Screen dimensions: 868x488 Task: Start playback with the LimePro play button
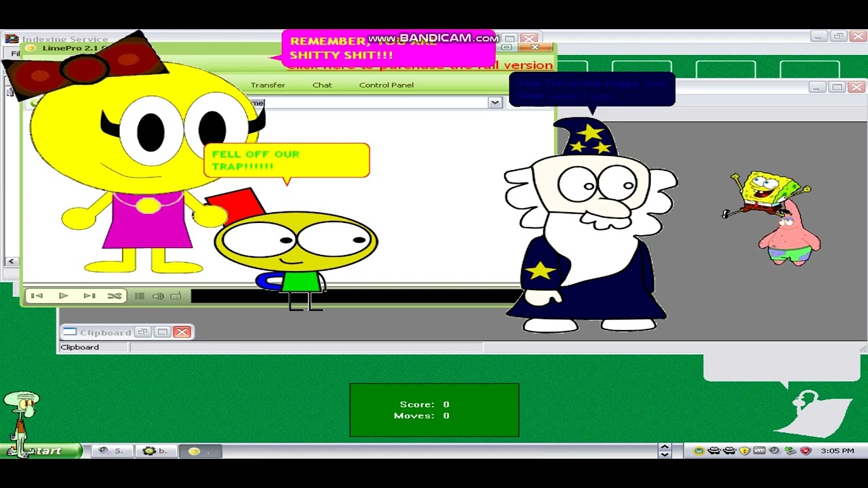tap(63, 296)
